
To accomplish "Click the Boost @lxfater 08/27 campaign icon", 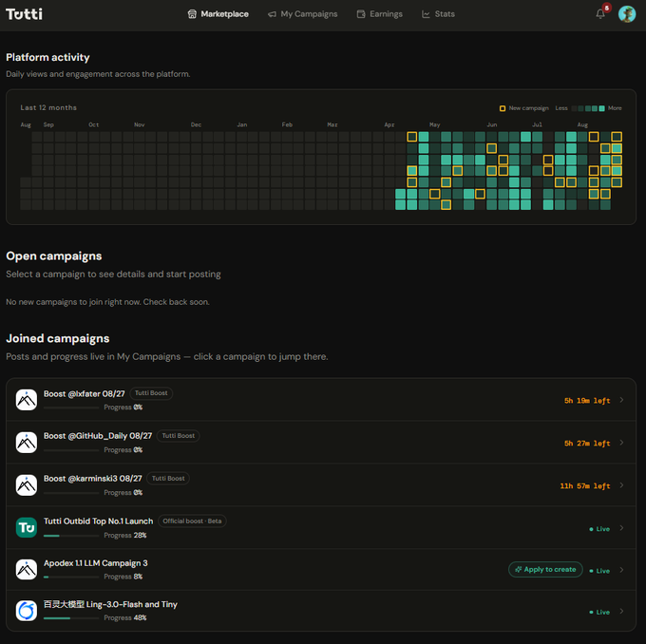I will point(27,400).
